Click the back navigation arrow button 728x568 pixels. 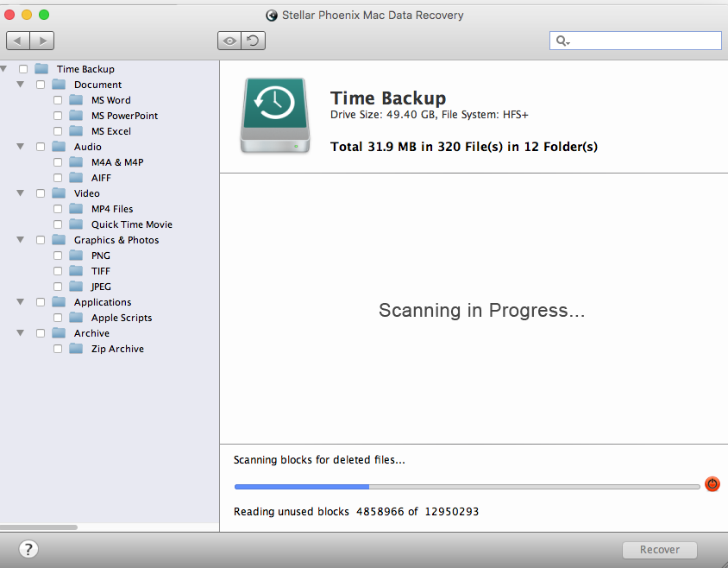tap(18, 41)
